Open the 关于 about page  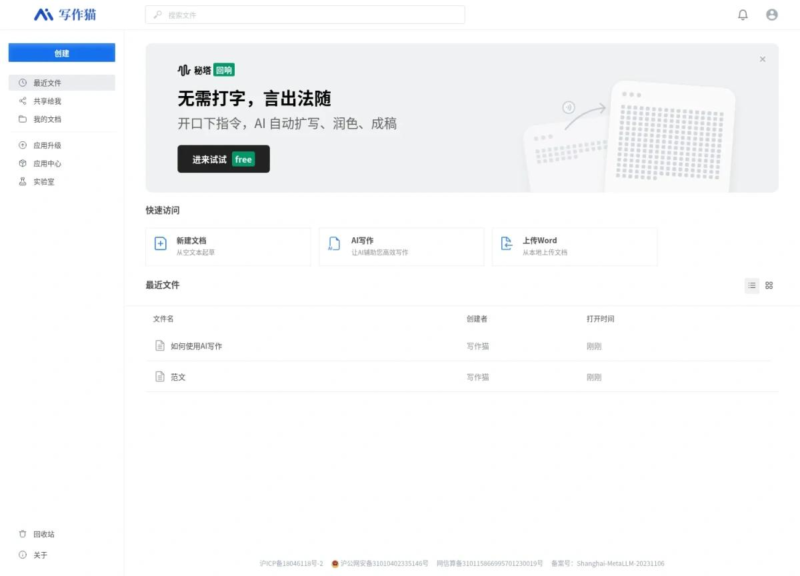(40, 555)
